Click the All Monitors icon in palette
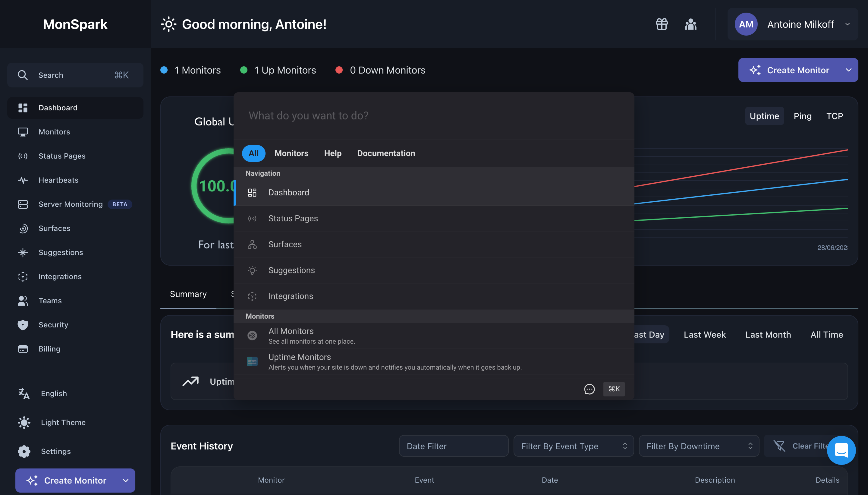868x495 pixels. coord(252,336)
